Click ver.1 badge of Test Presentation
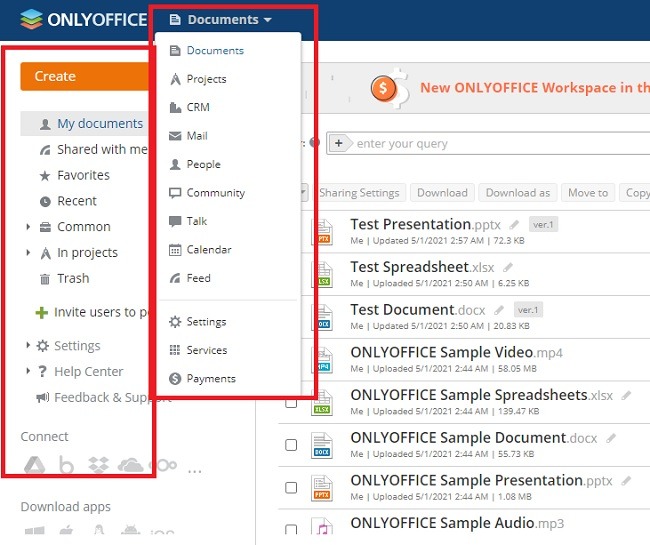 [543, 224]
